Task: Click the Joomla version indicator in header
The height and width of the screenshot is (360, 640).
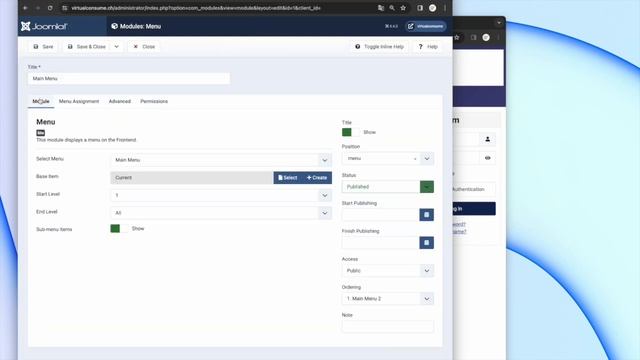Action: pos(391,26)
